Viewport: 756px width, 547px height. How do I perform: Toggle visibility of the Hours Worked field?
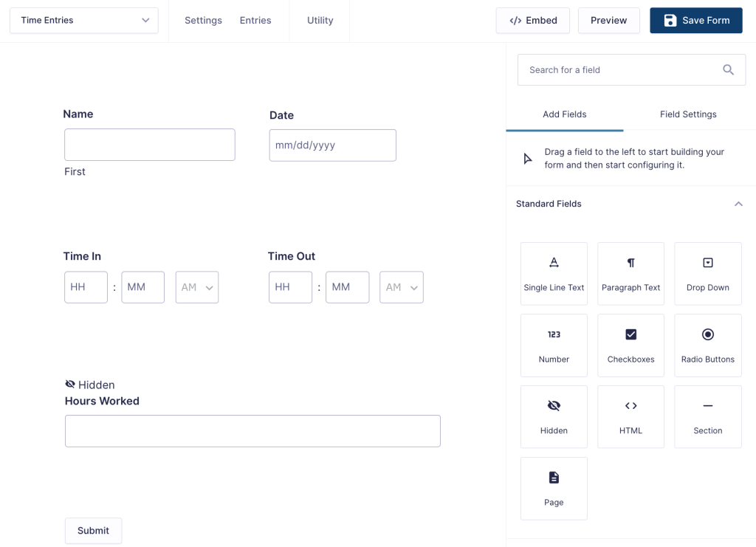click(x=69, y=383)
